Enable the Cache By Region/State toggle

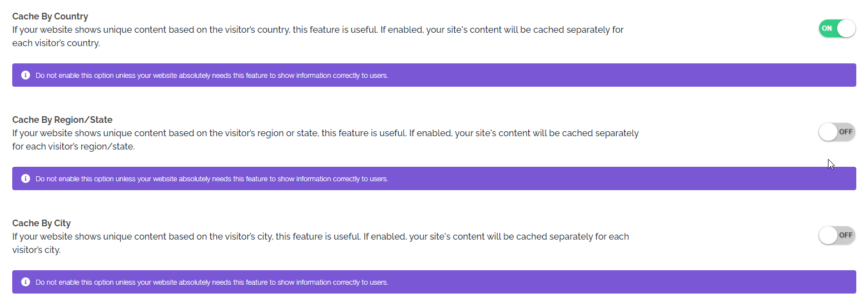tap(837, 132)
